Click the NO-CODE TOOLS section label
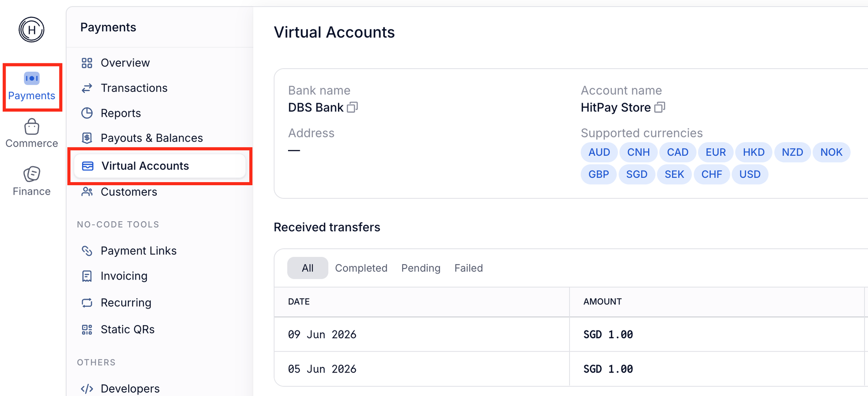 click(x=118, y=225)
